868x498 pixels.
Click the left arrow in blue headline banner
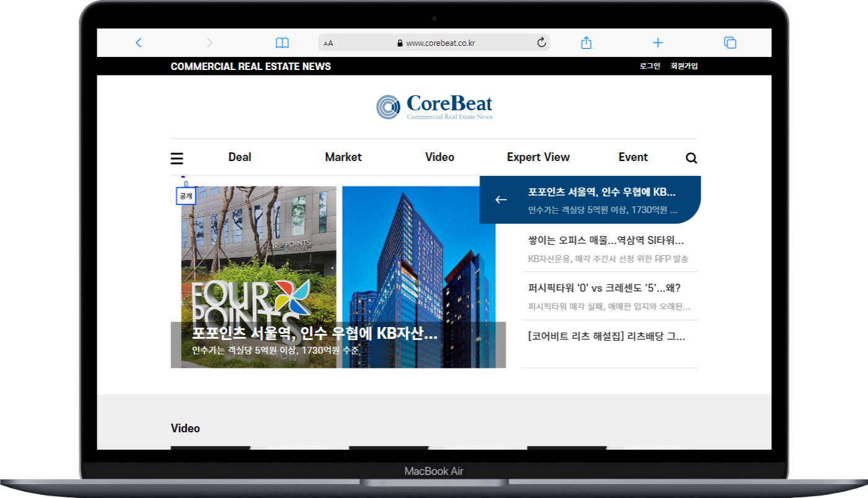point(501,199)
